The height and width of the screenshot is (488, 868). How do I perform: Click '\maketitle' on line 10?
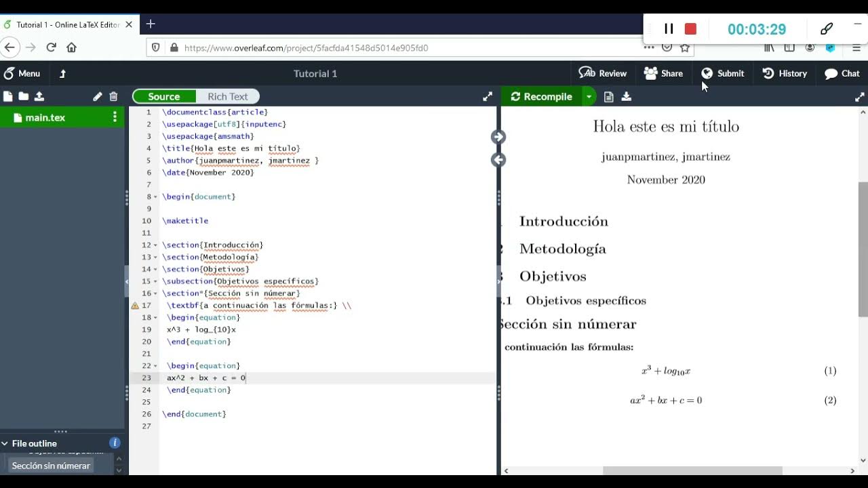(185, 221)
